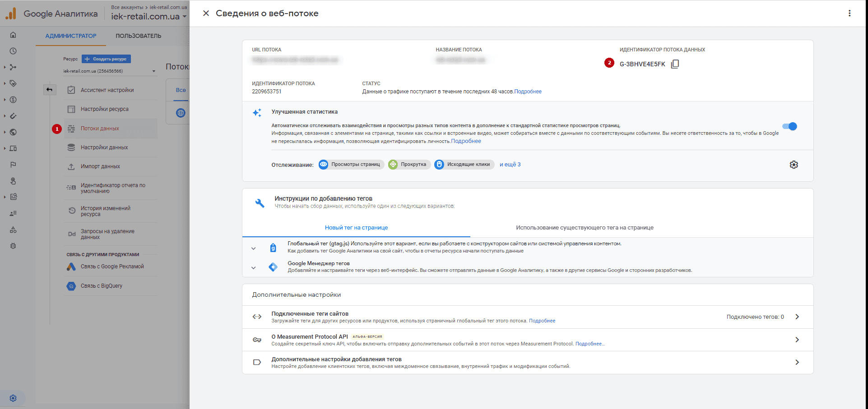This screenshot has width=868, height=409.
Task: Click the wrench icon by tagging instructions
Action: coord(260,203)
